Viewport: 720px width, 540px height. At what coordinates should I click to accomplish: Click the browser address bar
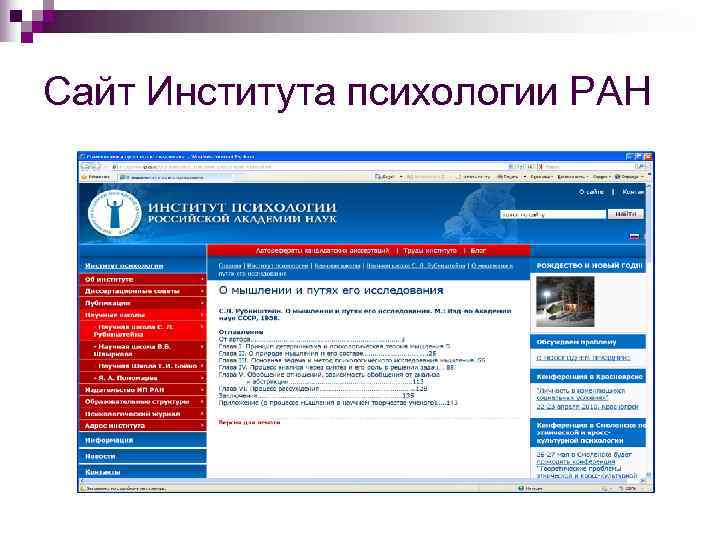pyautogui.click(x=308, y=167)
